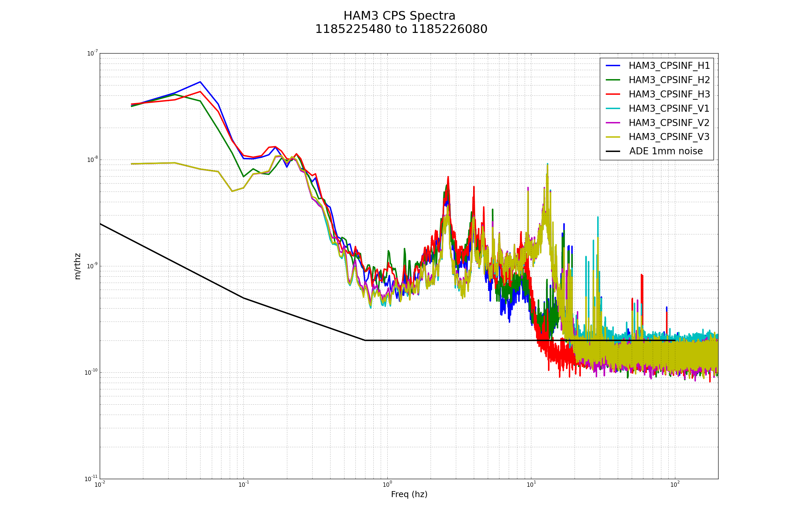The height and width of the screenshot is (532, 798).
Task: Select the HAM3_CPSINF_H1 legend label
Action: coord(669,66)
